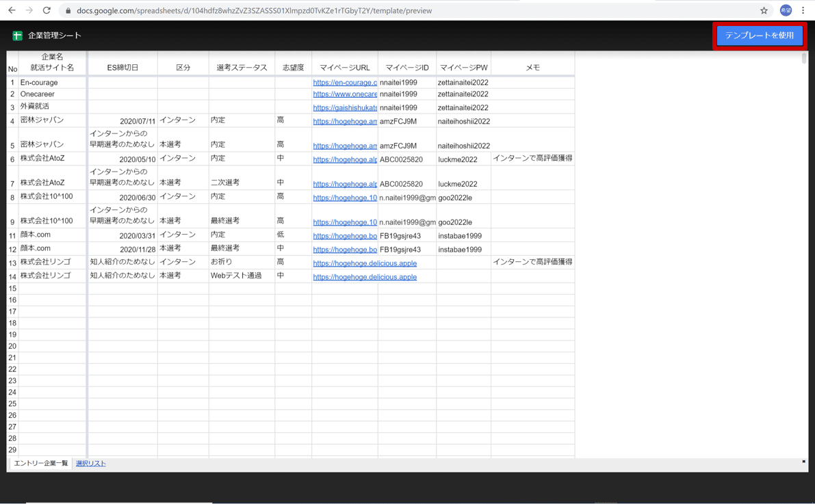
Task: Select the エントリー企業一覧 sheet tab
Action: [x=41, y=463]
